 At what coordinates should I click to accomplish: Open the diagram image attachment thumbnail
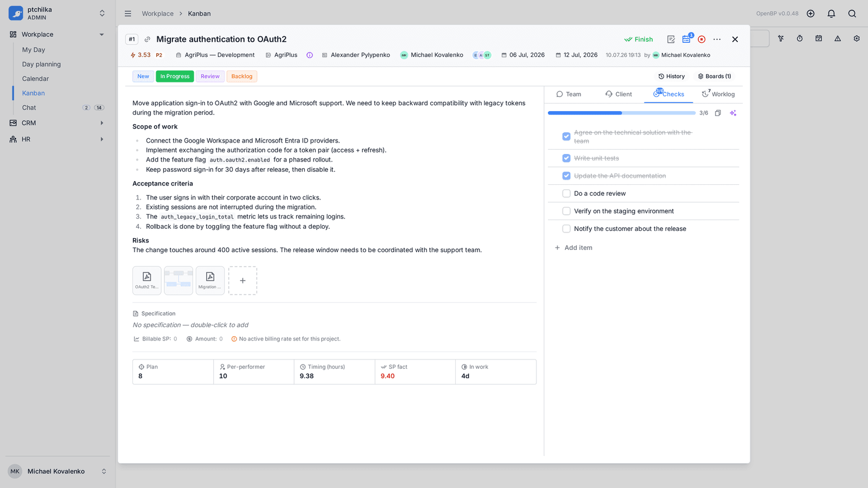[178, 280]
